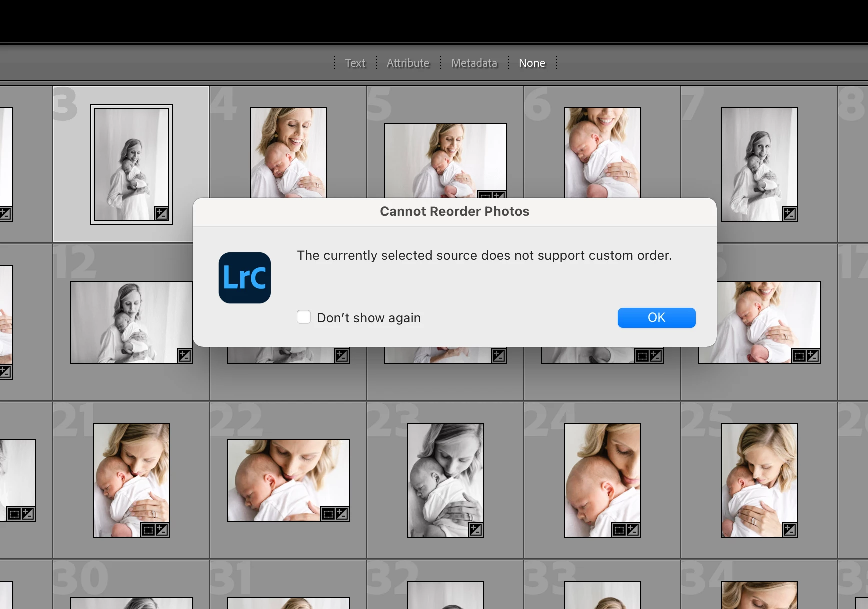Select the None filter tab
Viewport: 868px width, 609px height.
click(x=532, y=63)
